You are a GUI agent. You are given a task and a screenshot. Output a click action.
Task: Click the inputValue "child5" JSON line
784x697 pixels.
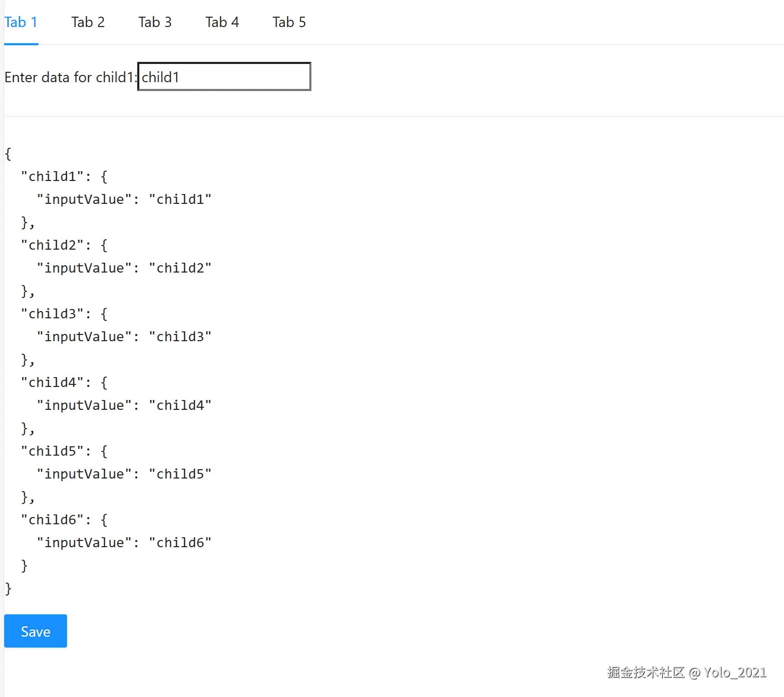tap(124, 474)
